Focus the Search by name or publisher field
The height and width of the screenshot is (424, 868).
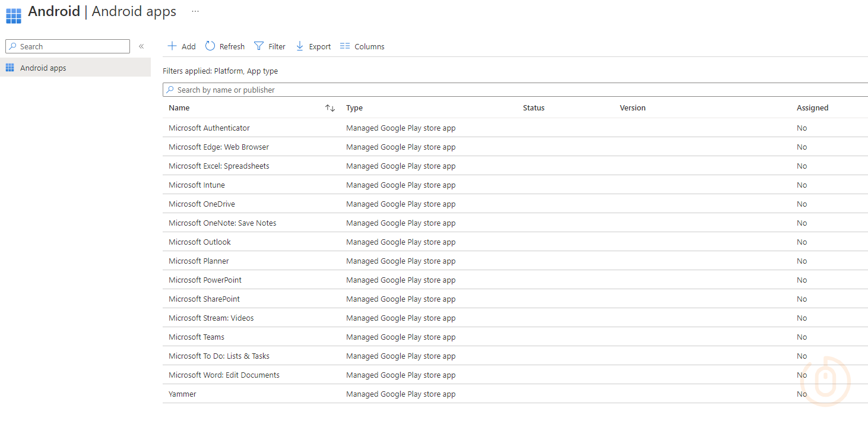[x=515, y=90]
